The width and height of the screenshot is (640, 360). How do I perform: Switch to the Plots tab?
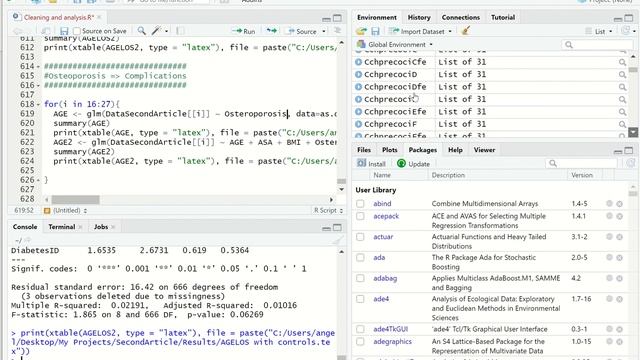389,150
